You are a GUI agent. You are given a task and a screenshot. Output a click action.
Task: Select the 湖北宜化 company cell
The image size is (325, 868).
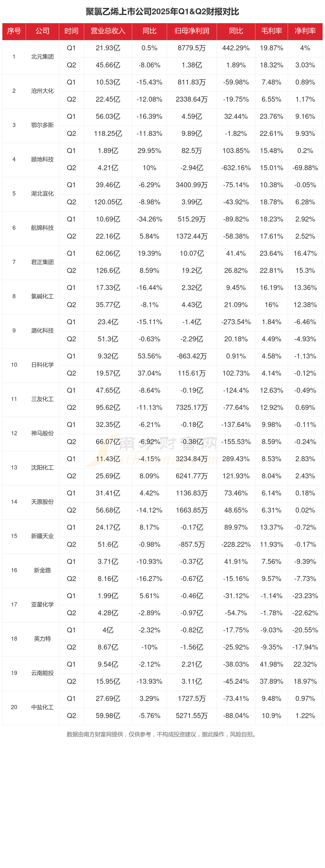click(42, 193)
